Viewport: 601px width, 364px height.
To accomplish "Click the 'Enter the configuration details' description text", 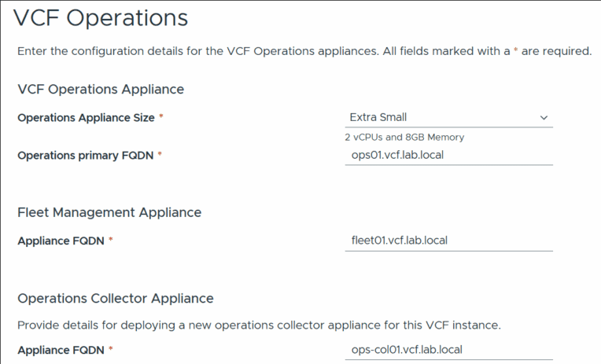I will (x=304, y=52).
